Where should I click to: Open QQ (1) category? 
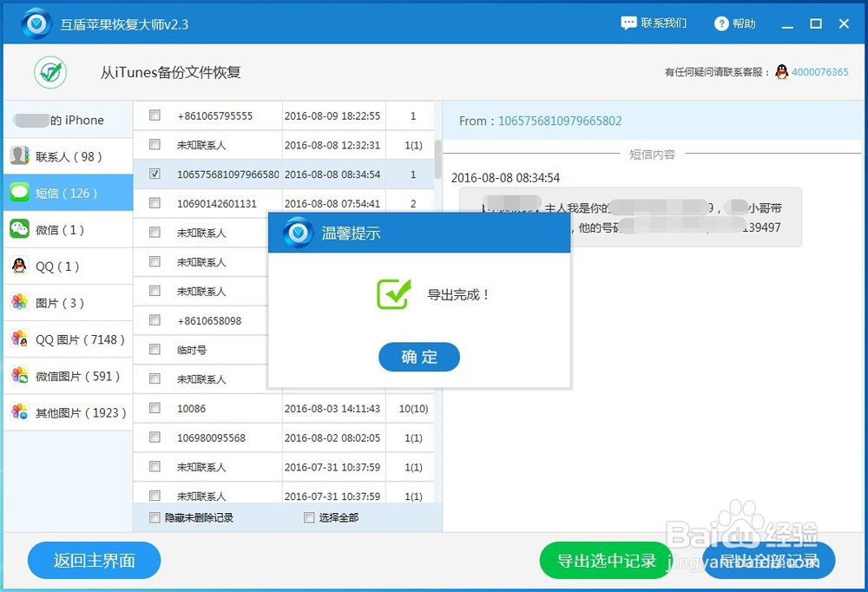[x=68, y=266]
